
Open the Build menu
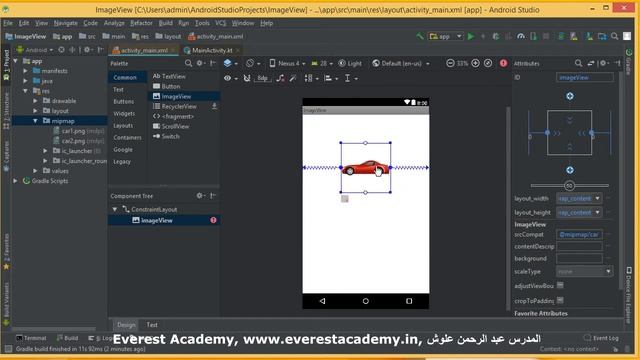[x=165, y=23]
